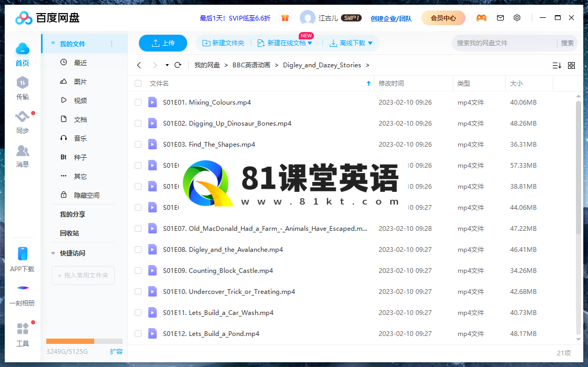
Task: Open the navigation history dropdown arrow
Action: click(x=167, y=65)
